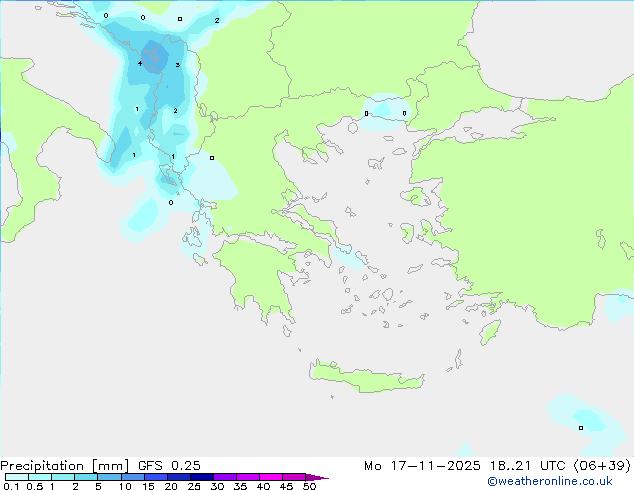Click the above-50 mm legend arrow tip
Viewport: 634px width, 490px height.
click(317, 477)
